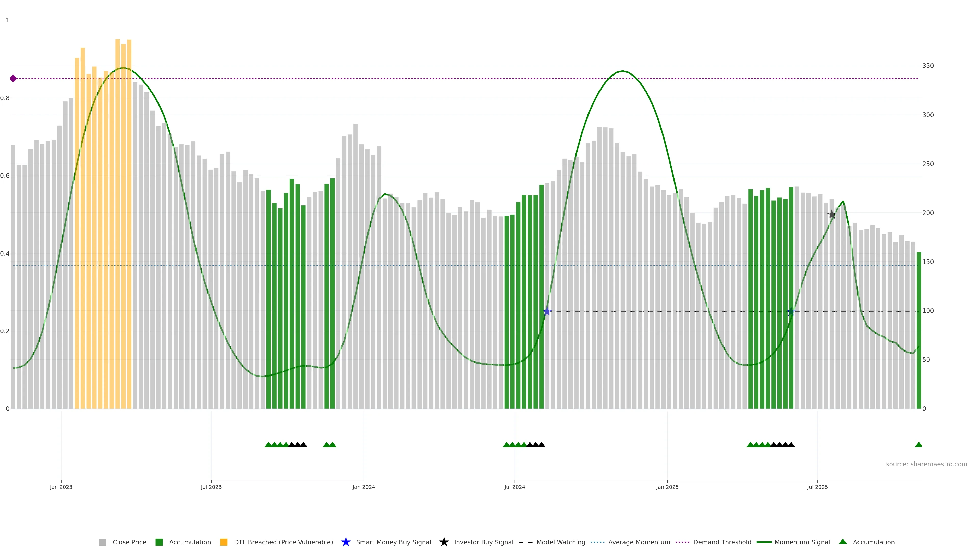This screenshot has height=551, width=980.
Task: Click the black Investor Buy Signal star on chart
Action: click(x=832, y=215)
